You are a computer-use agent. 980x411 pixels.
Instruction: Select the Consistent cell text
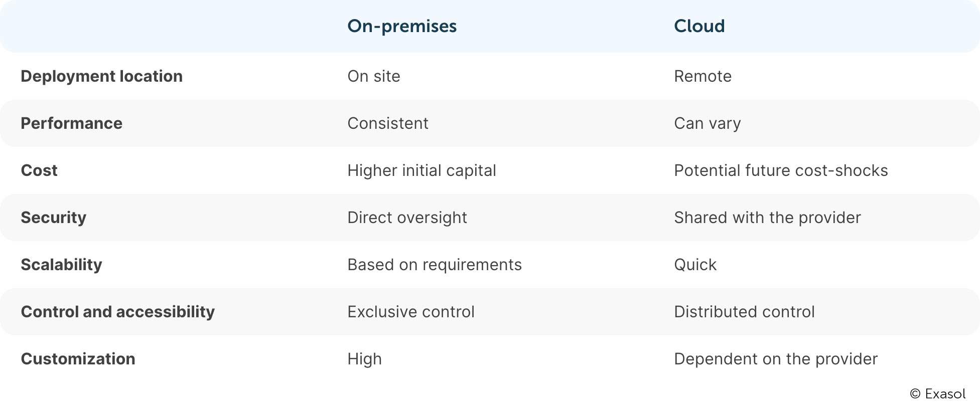point(388,123)
